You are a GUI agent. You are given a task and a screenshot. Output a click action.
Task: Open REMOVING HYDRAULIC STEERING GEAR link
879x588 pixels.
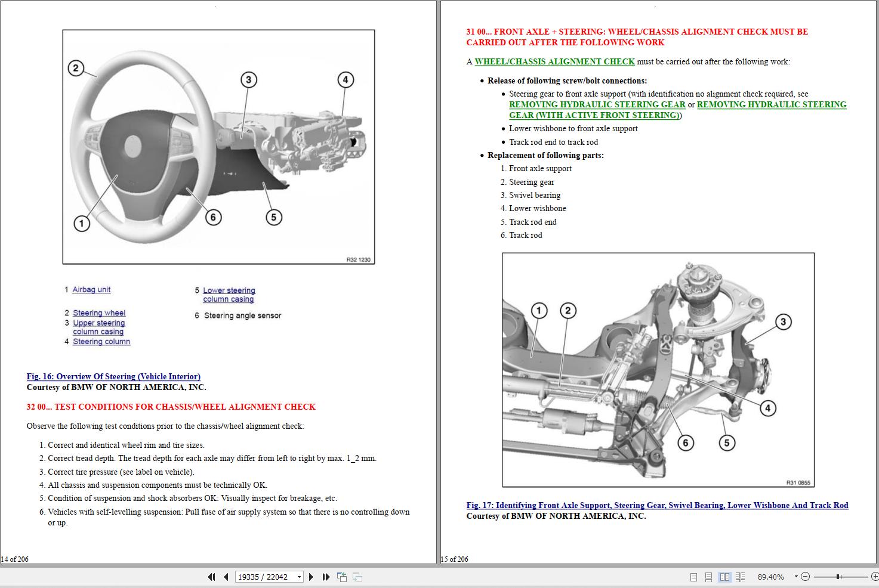(597, 104)
